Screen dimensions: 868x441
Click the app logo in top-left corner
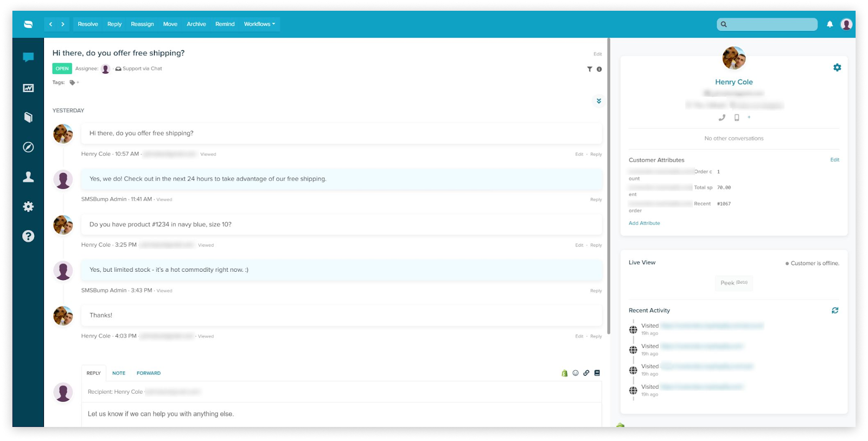coord(28,24)
